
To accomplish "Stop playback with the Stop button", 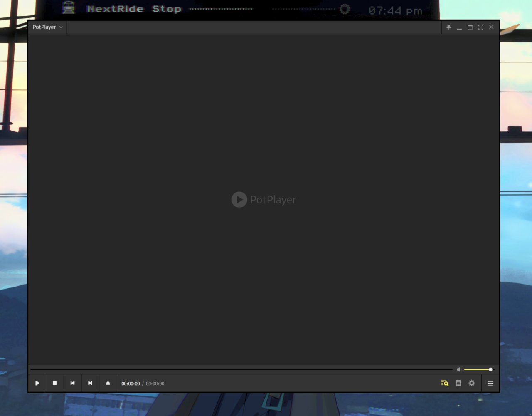I will (x=54, y=383).
